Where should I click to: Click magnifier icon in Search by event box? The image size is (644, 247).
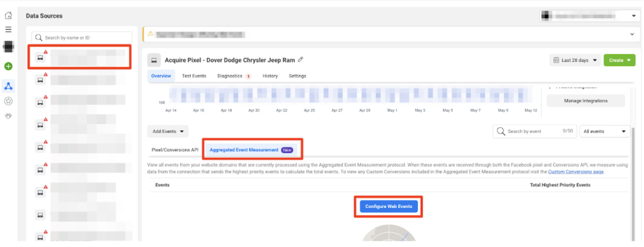pyautogui.click(x=501, y=131)
